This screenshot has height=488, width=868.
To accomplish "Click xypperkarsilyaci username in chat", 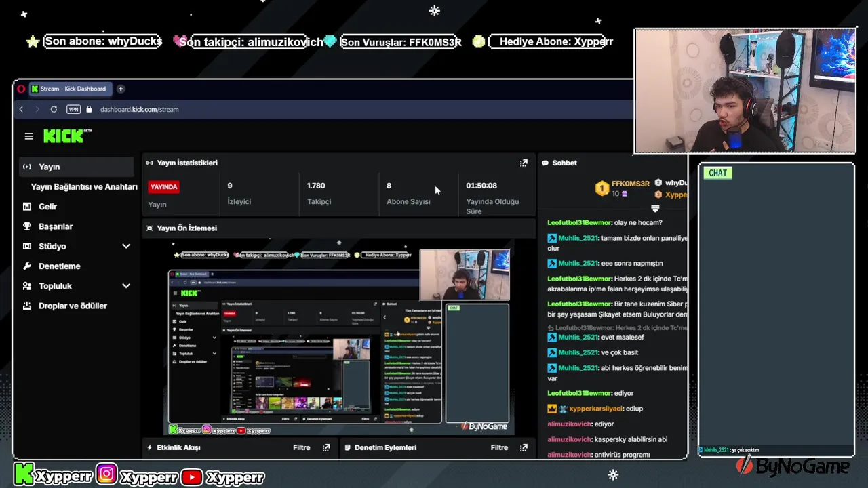I will coord(597,409).
